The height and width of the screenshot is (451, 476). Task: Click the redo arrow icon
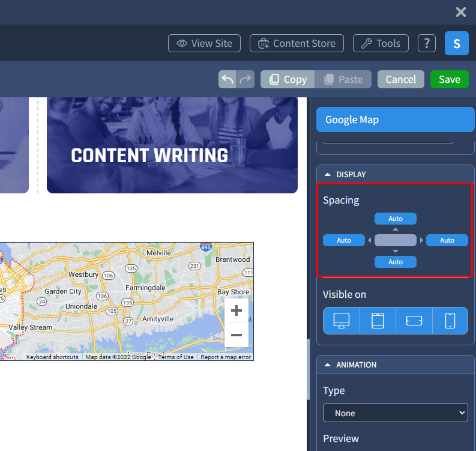[x=246, y=79]
